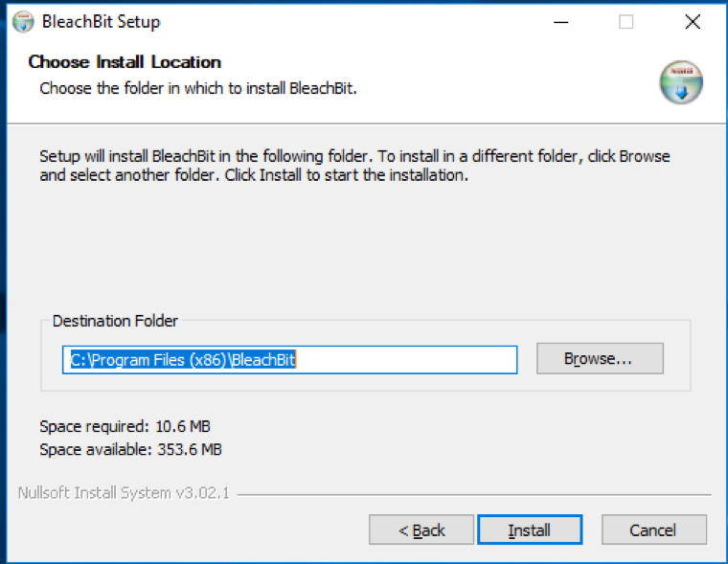
Task: Close the BleachBit Setup window
Action: click(x=692, y=22)
